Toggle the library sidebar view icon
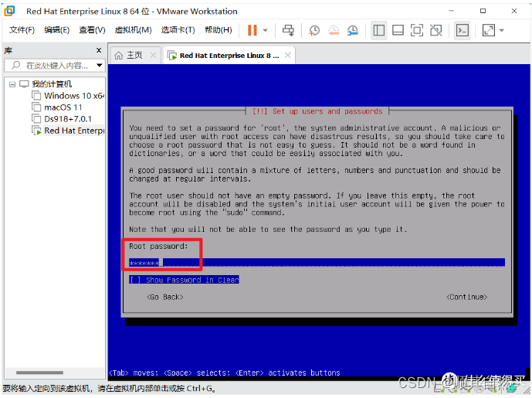 (378, 30)
